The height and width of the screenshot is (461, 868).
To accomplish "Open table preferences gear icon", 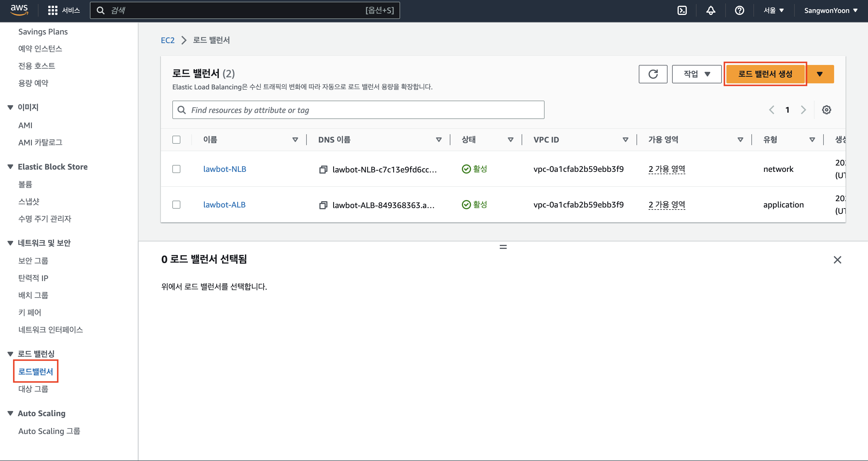I will 826,110.
